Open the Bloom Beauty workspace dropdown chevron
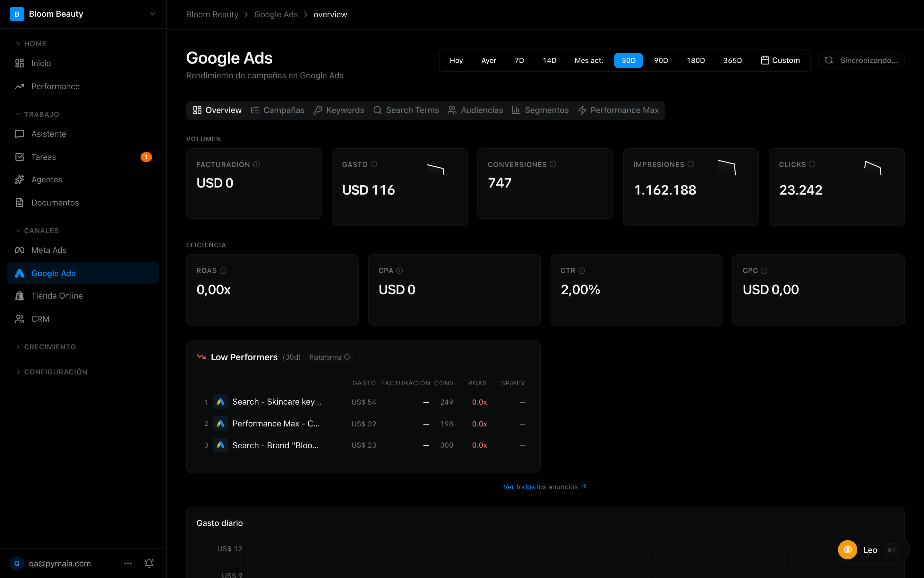 coord(152,14)
